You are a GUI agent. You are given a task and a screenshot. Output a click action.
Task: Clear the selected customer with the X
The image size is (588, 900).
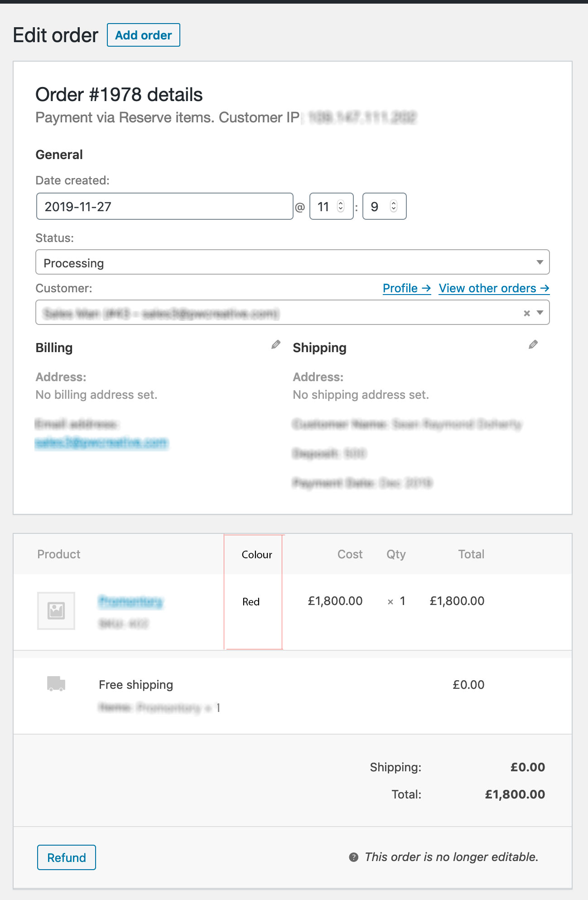[x=526, y=313]
